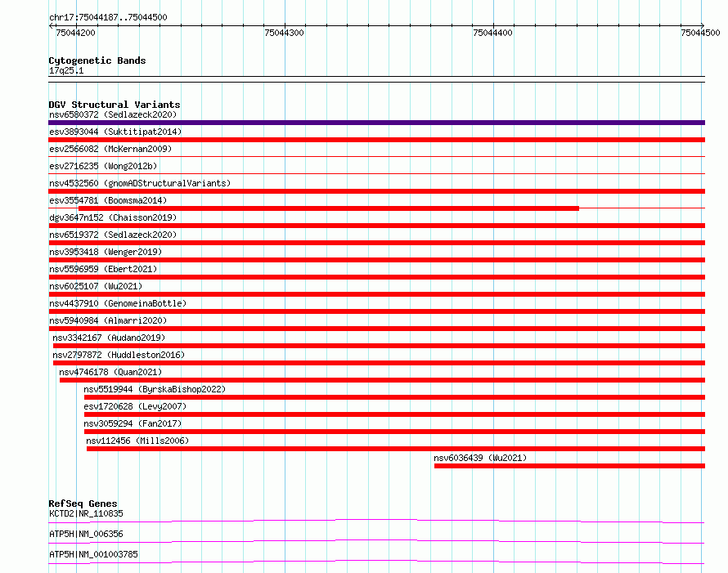Viewport: 728px width, 573px height.
Task: Open nsv2797872 (Huddleston2016) entry
Action: (119, 355)
